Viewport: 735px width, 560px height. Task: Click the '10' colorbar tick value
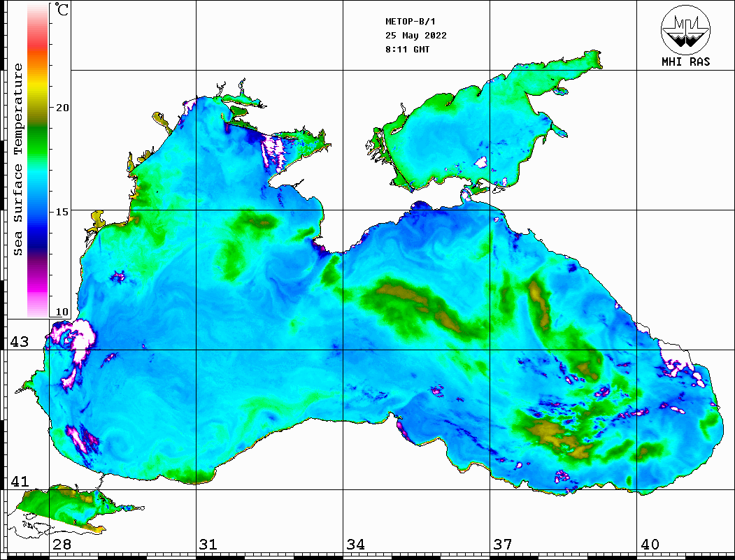pyautogui.click(x=62, y=312)
